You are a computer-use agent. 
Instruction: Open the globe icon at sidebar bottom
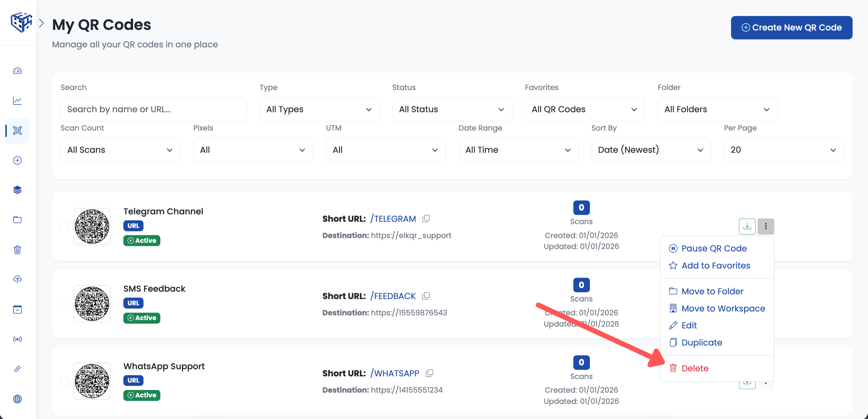tap(17, 399)
